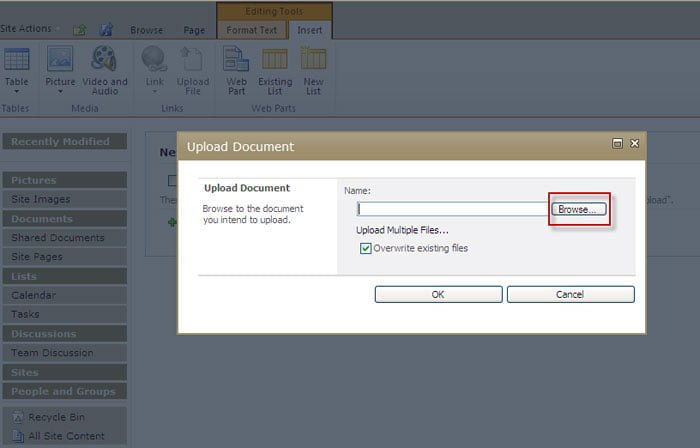Open Documents heading in sidebar
This screenshot has width=700, height=448.
point(65,219)
